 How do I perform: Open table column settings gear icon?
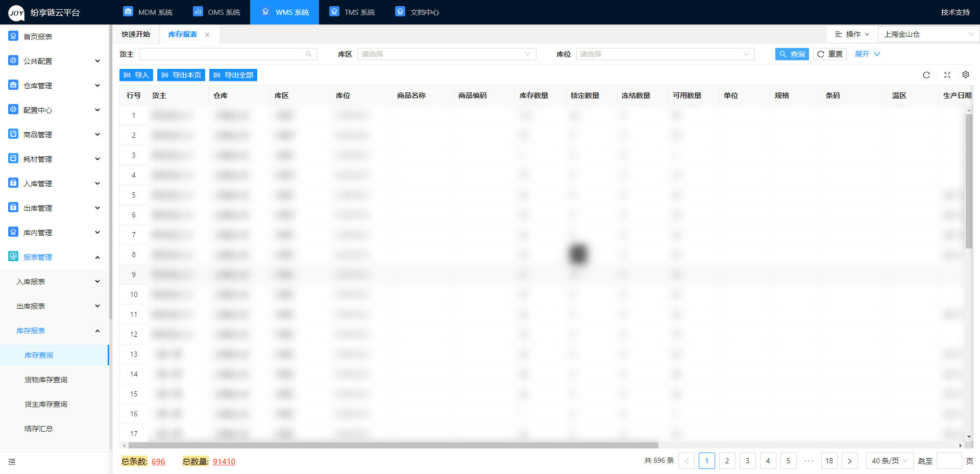(966, 74)
